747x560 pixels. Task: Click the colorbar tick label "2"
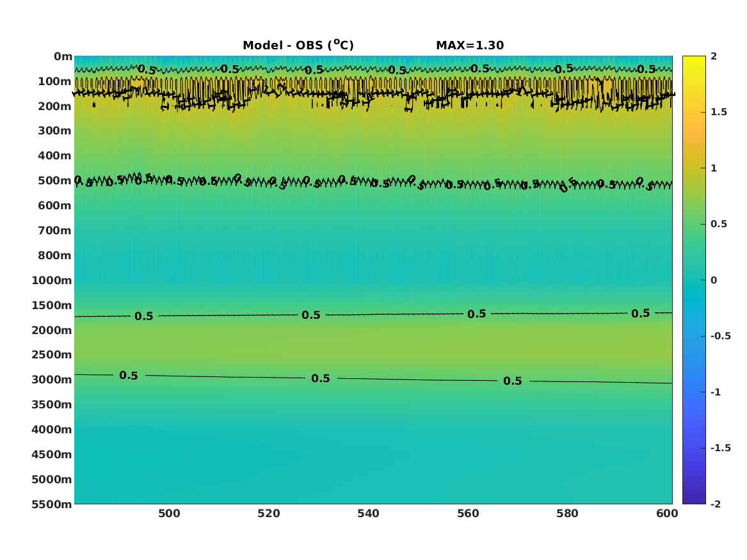tap(714, 56)
